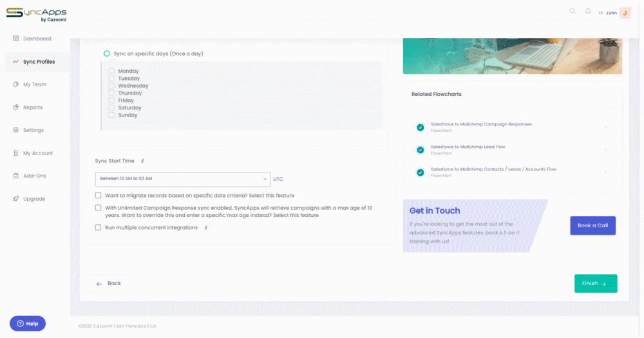The height and width of the screenshot is (338, 644).
Task: Expand Lead Flow flowchart chevron
Action: (605, 150)
